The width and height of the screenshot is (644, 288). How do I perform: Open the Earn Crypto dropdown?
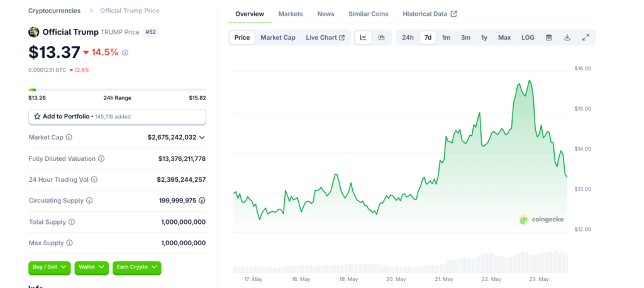136,267
